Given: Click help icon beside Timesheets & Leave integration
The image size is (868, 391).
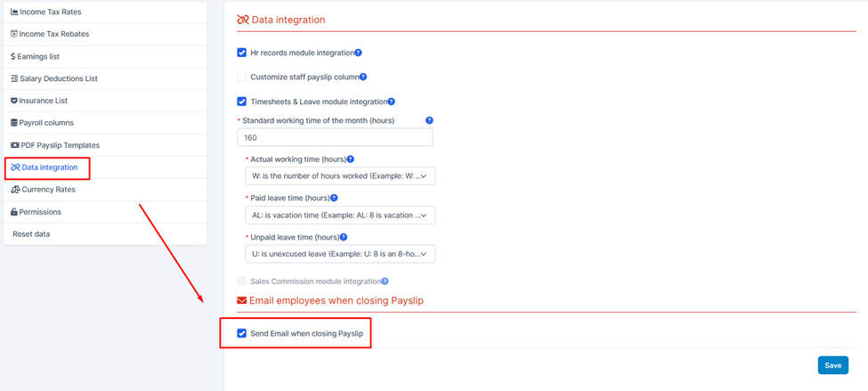Looking at the screenshot, I should 392,102.
